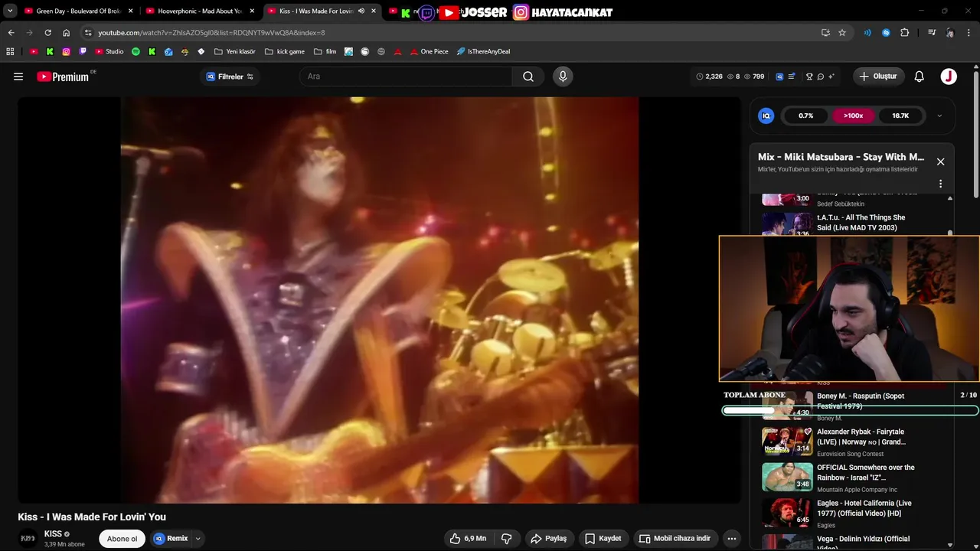Open more actions menu beside Mobil cihaza indir
This screenshot has height=551, width=980.
coord(731,539)
